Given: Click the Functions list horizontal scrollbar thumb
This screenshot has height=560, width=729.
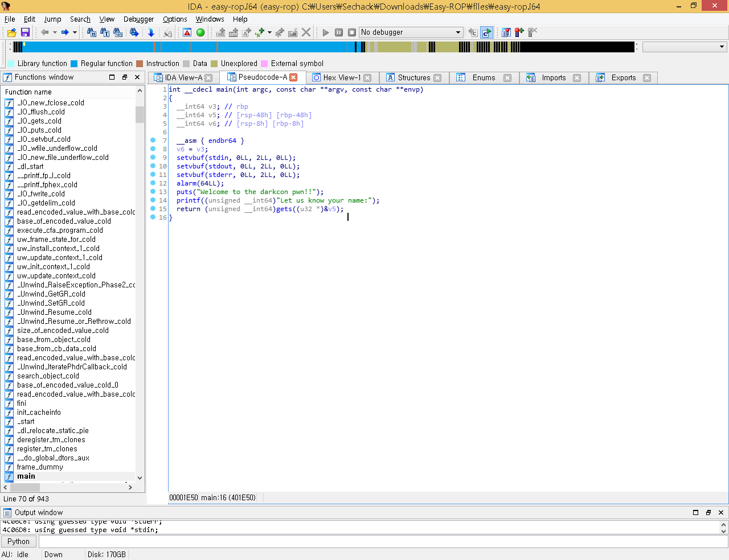Looking at the screenshot, I should (x=26, y=488).
